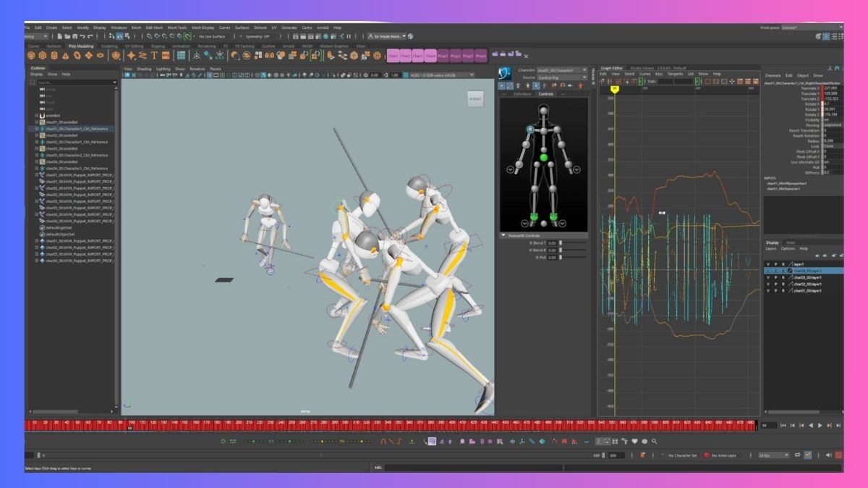Click the play forward button

tap(820, 426)
